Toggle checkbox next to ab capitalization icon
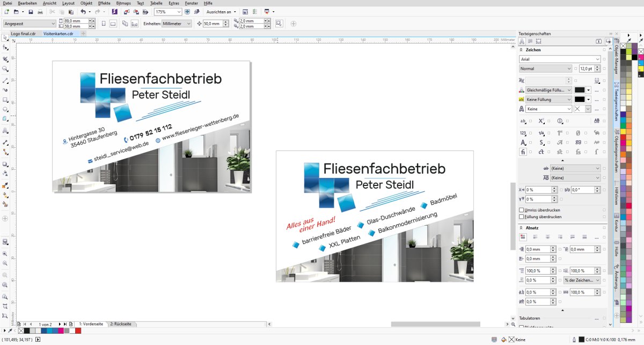644x345 pixels. coord(531,121)
